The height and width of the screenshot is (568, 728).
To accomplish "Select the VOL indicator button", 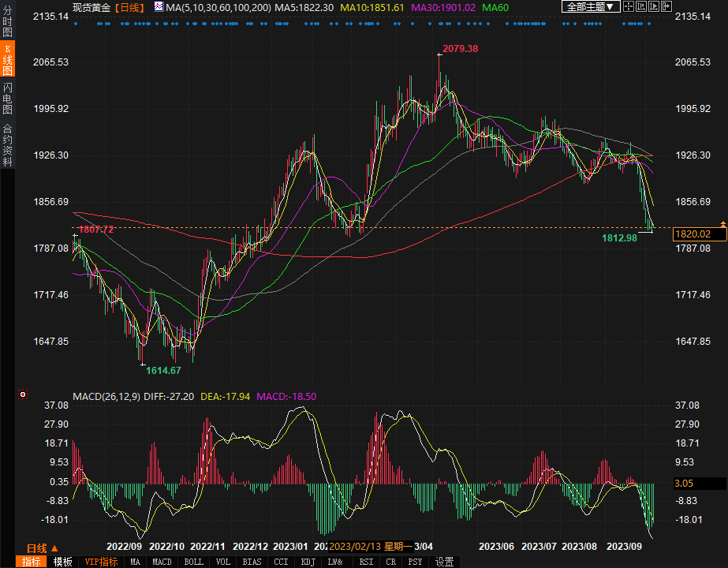I will [x=223, y=562].
